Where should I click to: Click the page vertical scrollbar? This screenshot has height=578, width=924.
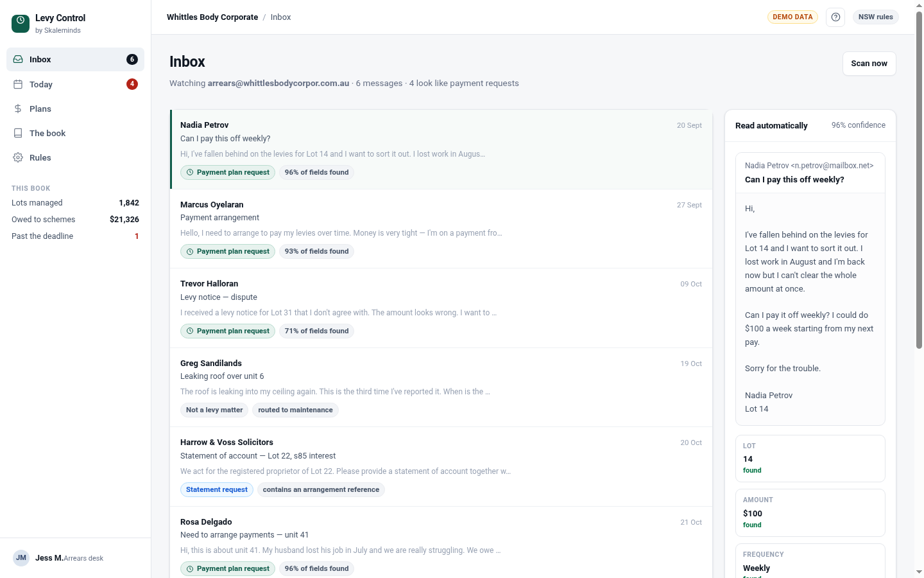(x=919, y=180)
